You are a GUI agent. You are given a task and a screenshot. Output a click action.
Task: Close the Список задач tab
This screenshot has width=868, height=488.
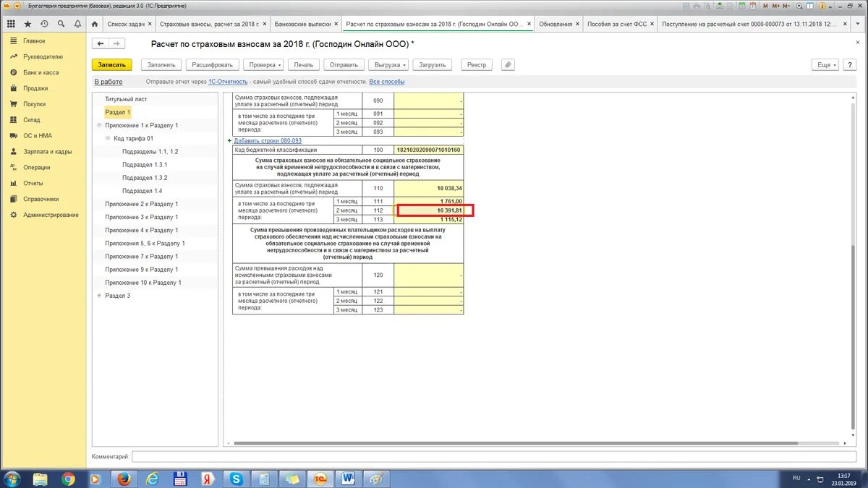(150, 24)
